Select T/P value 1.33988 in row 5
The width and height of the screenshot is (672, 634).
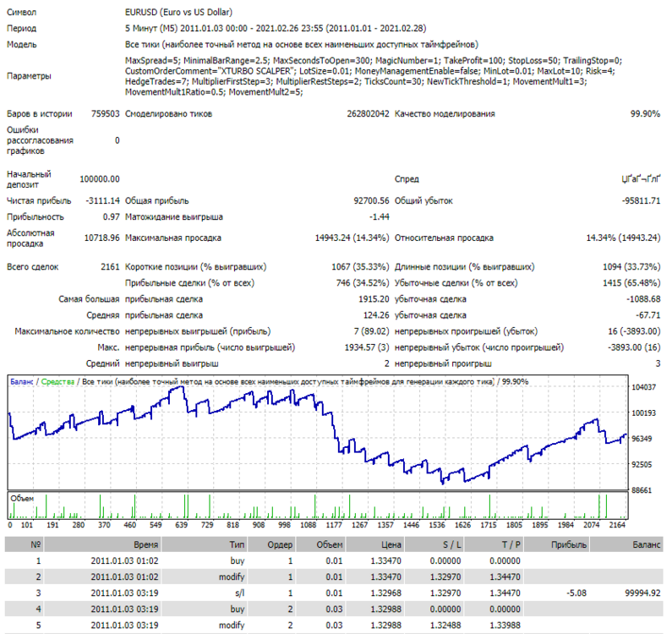[x=505, y=626]
